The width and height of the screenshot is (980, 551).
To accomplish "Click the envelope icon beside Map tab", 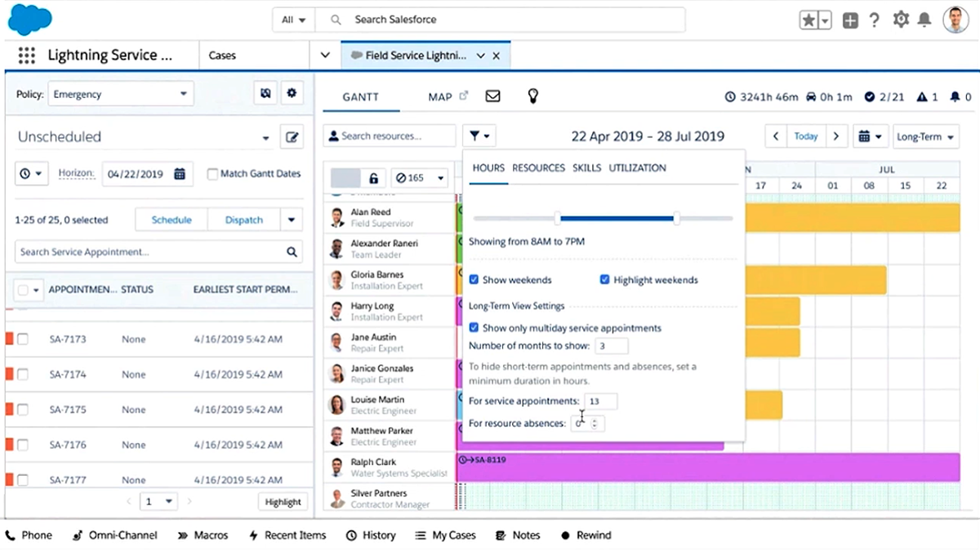I will point(492,96).
